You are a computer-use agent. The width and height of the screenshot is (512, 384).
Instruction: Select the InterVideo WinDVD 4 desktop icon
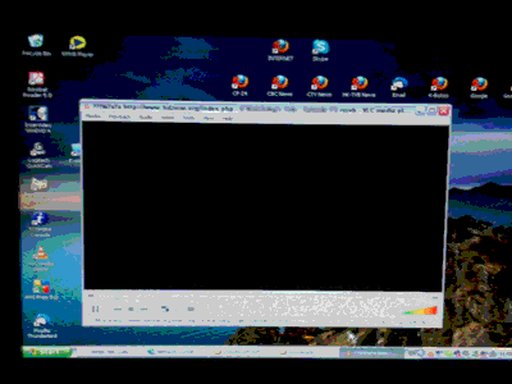click(x=38, y=119)
